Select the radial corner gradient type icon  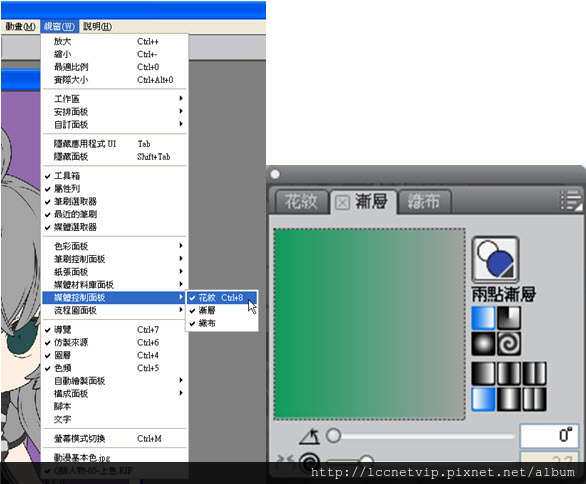pyautogui.click(x=509, y=318)
